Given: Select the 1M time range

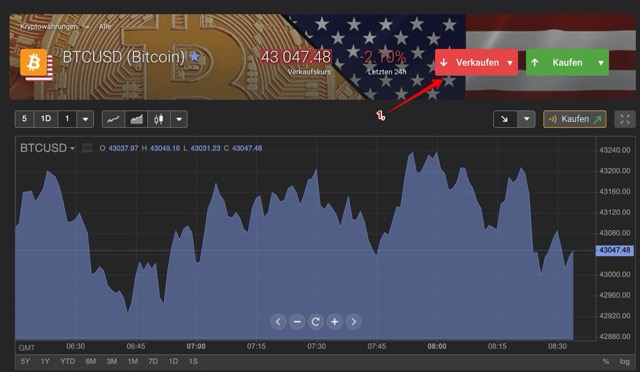Looking at the screenshot, I should click(x=133, y=361).
